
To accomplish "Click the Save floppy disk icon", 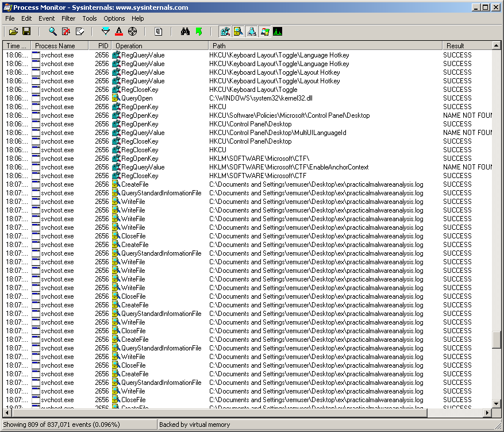I will pos(26,32).
